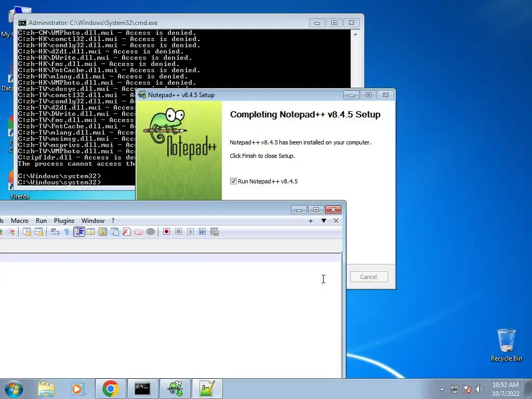Minimize the Notepad++ Setup window

[x=351, y=95]
